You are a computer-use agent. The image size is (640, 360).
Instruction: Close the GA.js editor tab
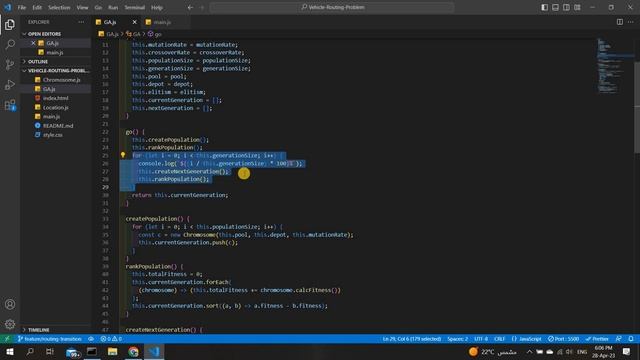coord(135,22)
